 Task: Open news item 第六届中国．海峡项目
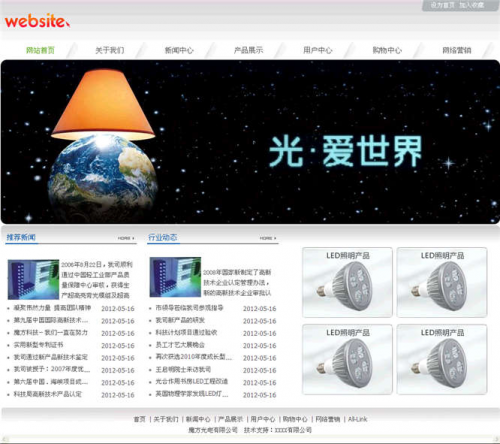pos(51,382)
